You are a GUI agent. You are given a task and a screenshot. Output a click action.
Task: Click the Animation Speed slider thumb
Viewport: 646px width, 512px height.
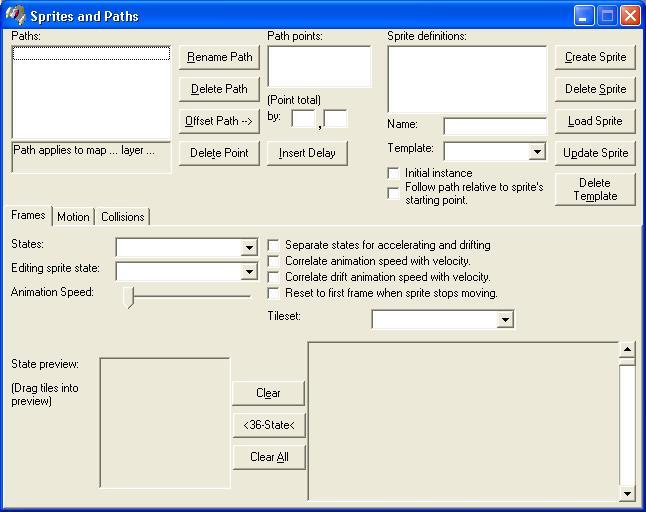coord(129,297)
